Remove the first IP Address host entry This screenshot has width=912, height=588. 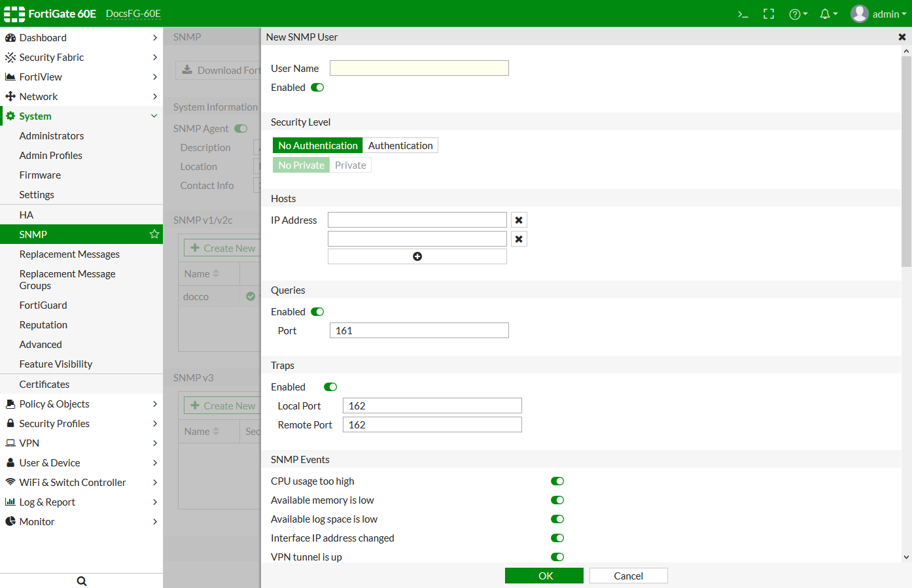tap(519, 220)
